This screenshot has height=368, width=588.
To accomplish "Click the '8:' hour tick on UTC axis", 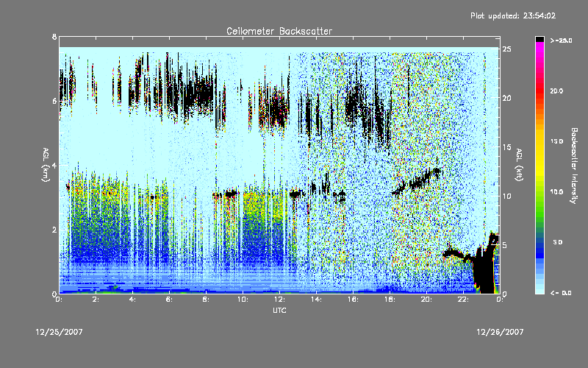I will (x=207, y=300).
